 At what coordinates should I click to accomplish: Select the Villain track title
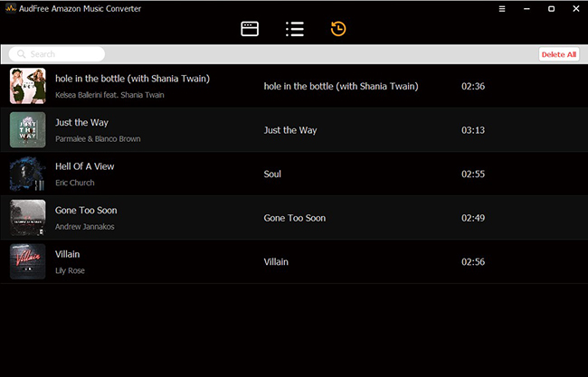69,254
